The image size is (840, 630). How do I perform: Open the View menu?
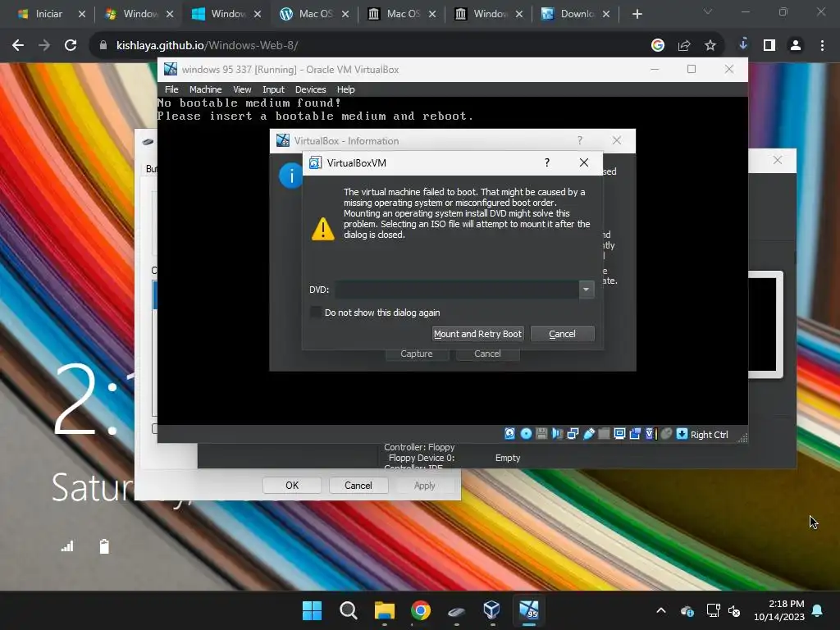242,89
